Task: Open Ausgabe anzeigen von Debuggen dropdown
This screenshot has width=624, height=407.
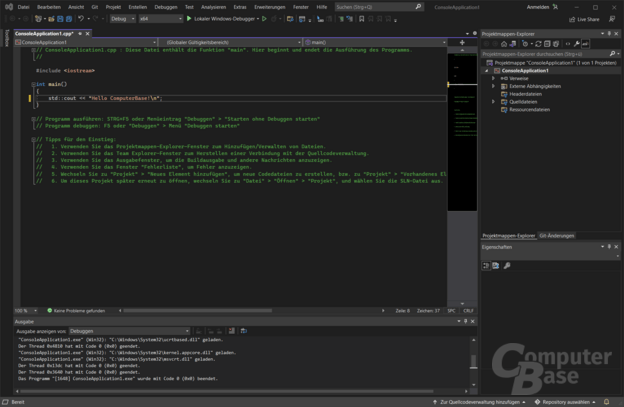Action: tap(129, 331)
